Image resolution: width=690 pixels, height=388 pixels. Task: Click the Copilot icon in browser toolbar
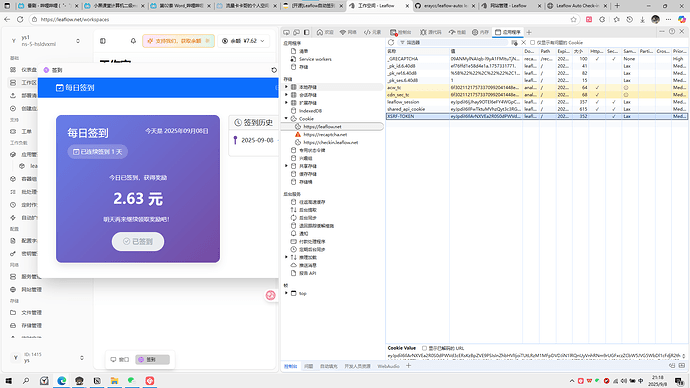pyautogui.click(x=682, y=19)
